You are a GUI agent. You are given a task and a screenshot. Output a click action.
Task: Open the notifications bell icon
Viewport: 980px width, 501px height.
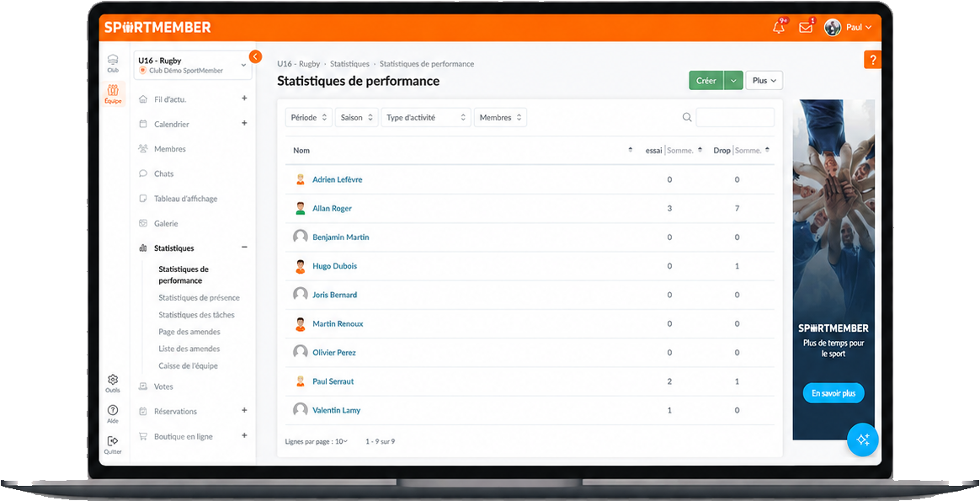[779, 28]
